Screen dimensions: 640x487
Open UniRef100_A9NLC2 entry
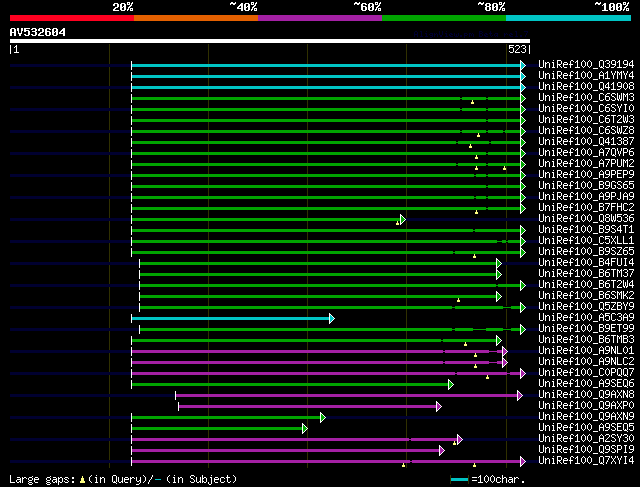pyautogui.click(x=586, y=362)
